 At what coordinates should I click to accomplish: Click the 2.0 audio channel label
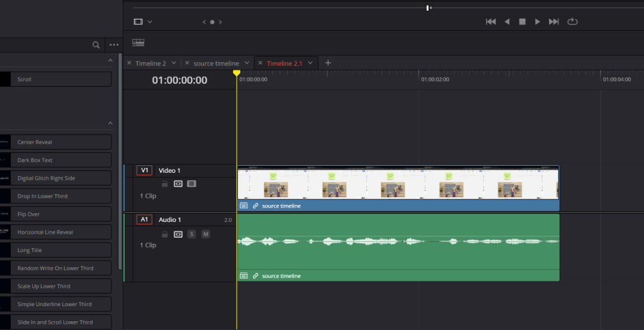[x=228, y=220]
